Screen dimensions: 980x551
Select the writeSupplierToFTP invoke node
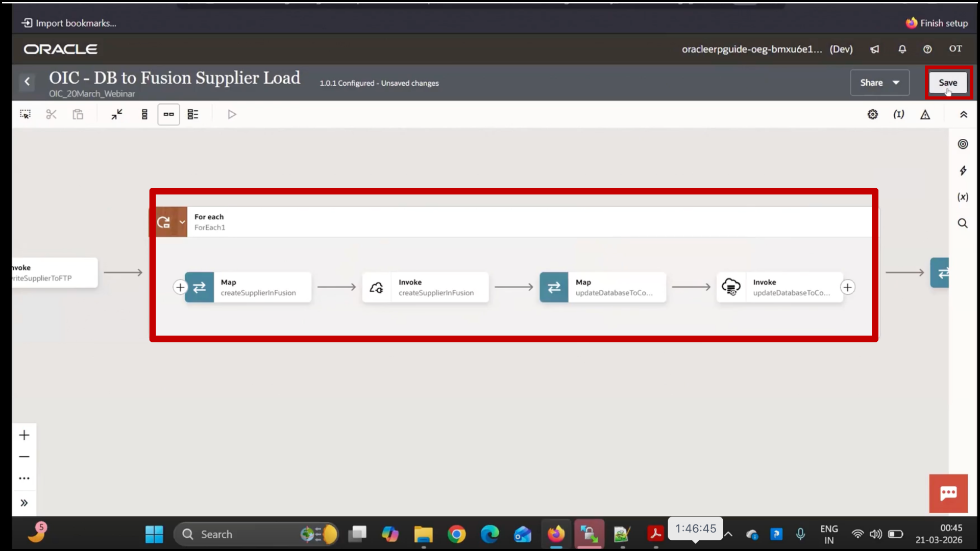pos(55,272)
